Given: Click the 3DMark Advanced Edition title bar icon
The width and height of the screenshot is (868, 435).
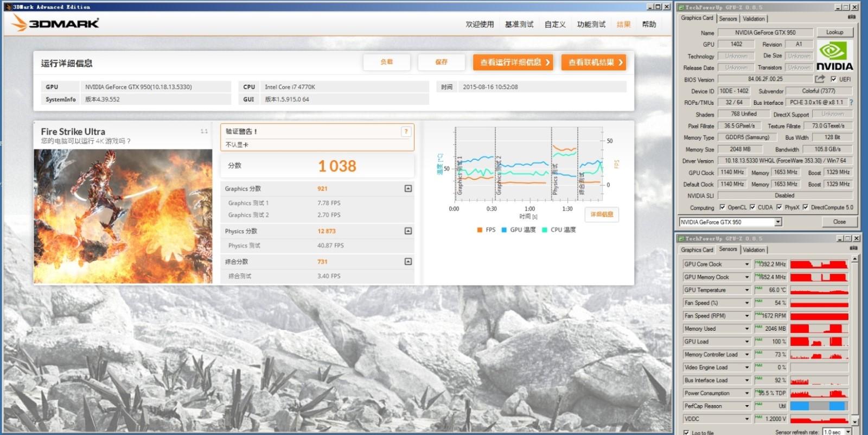Looking at the screenshot, I should coord(8,7).
